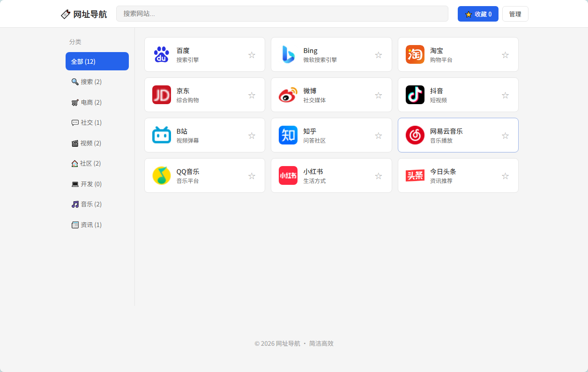
Task: View all sites with 全部 (12)
Action: click(97, 61)
